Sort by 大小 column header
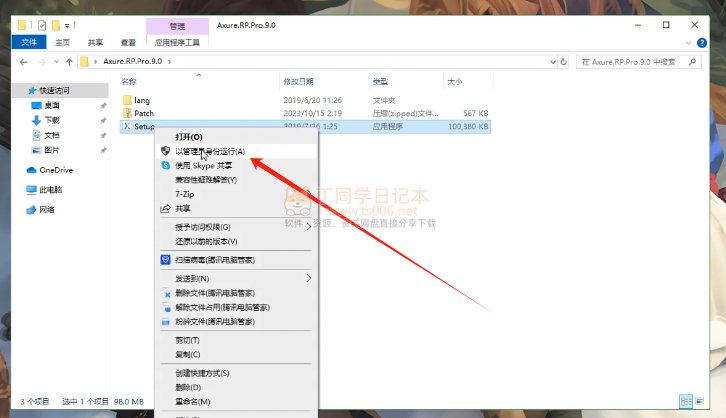Screen dimensions: 726x418 (x=455, y=81)
